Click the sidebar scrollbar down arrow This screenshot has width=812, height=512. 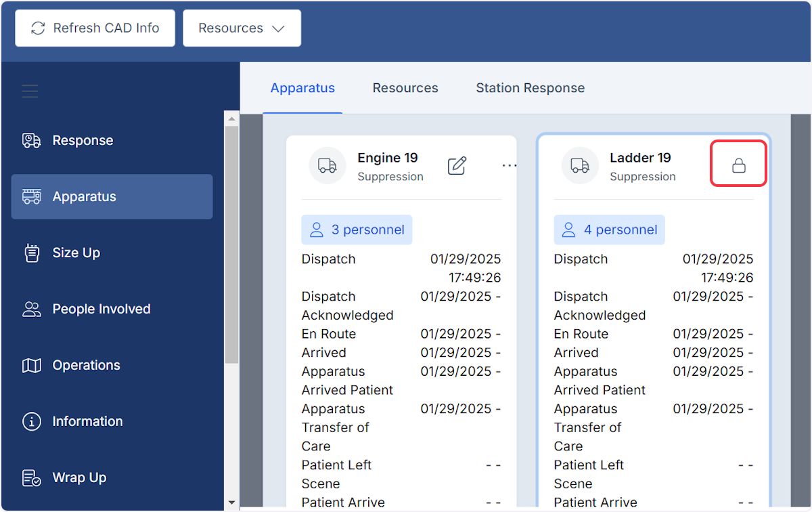coord(231,503)
